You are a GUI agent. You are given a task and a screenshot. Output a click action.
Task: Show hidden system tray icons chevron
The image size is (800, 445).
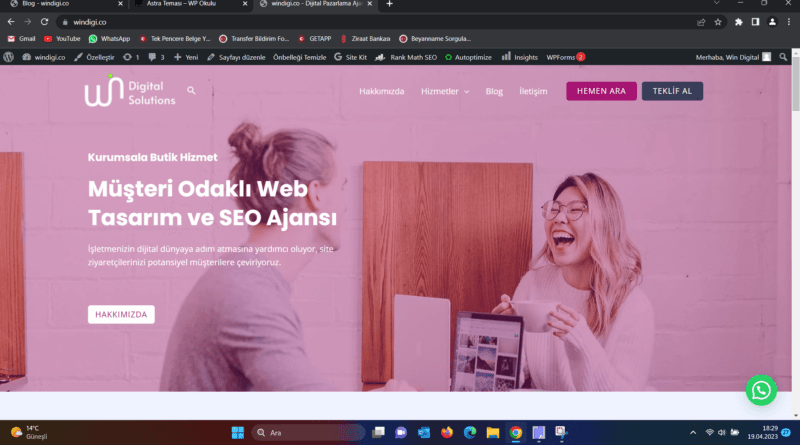(x=693, y=433)
